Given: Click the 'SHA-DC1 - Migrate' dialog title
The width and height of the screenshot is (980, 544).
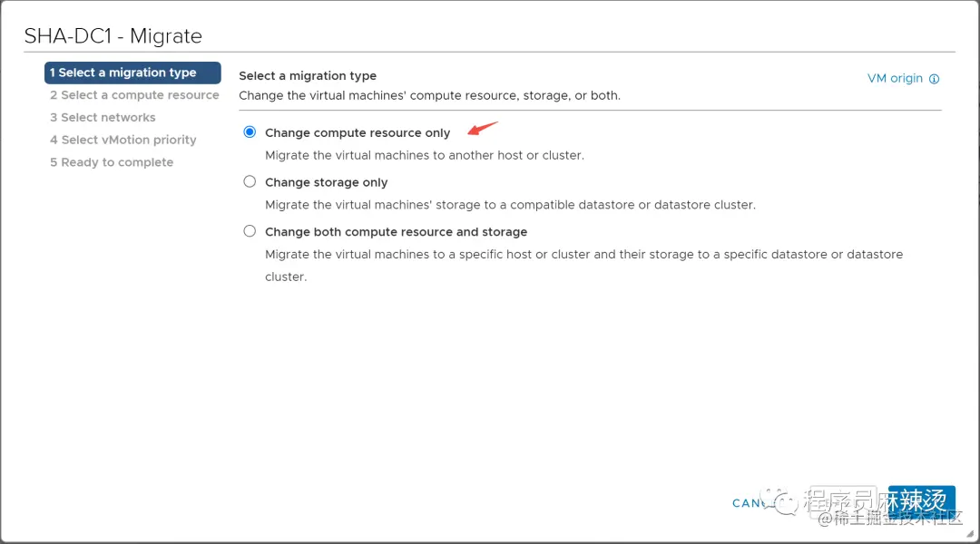Looking at the screenshot, I should [113, 36].
